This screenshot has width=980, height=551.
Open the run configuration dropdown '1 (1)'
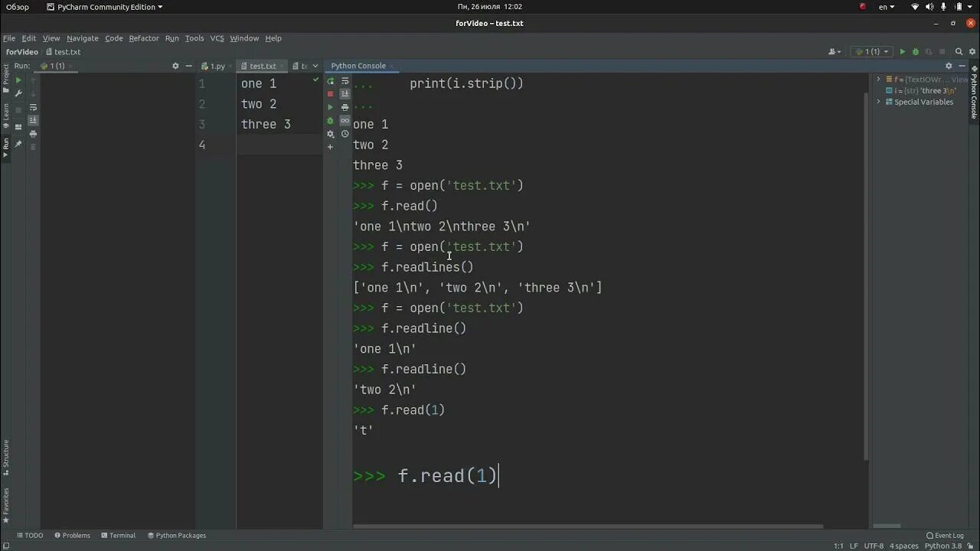click(x=872, y=52)
